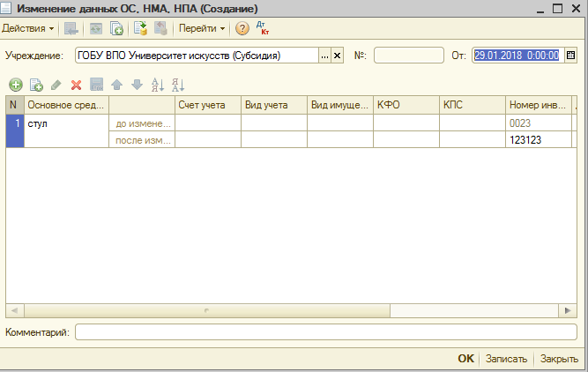588x372 pixels.
Task: Open help with question mark icon
Action: coord(242,28)
